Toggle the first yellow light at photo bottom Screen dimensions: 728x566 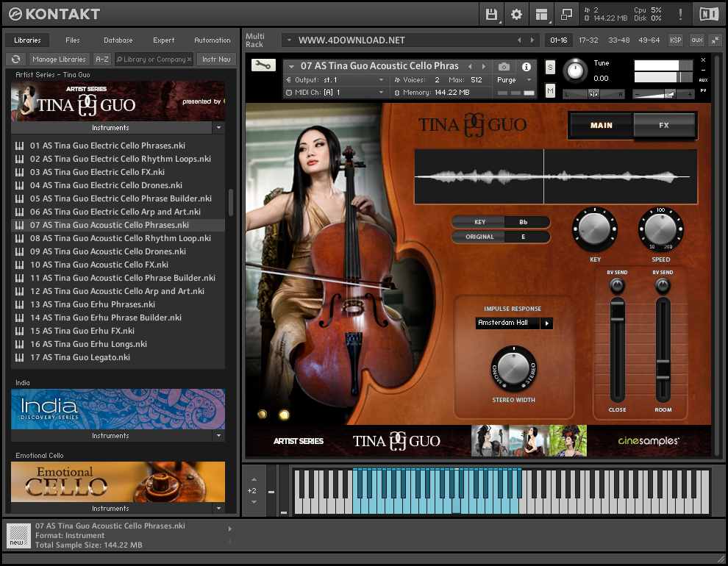(x=262, y=414)
